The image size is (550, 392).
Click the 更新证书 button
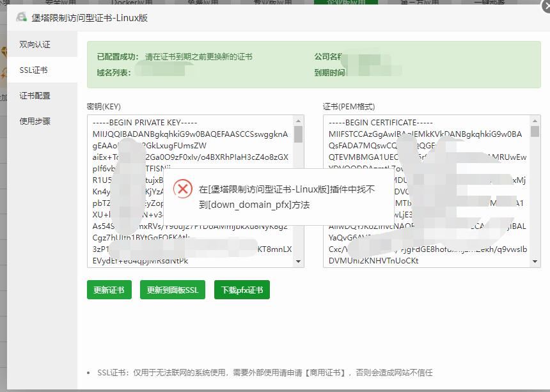tap(109, 290)
